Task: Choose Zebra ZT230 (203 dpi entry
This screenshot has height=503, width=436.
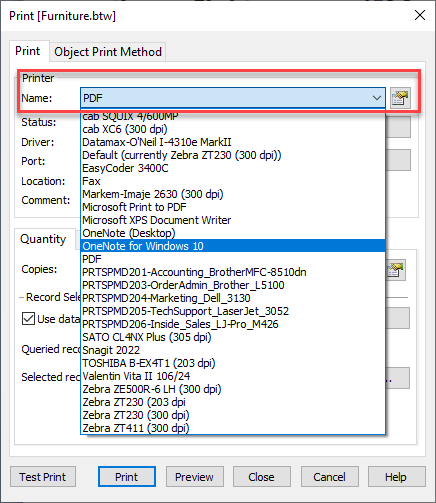Action: (x=233, y=402)
